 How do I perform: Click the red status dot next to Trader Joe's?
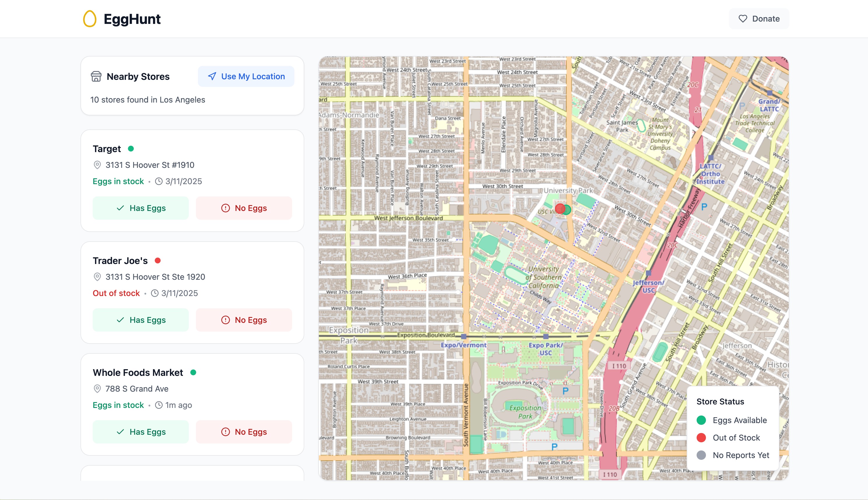coord(158,261)
